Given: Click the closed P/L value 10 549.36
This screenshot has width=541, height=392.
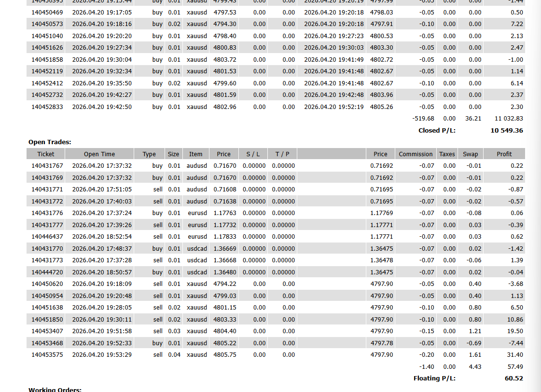Looking at the screenshot, I should (507, 130).
